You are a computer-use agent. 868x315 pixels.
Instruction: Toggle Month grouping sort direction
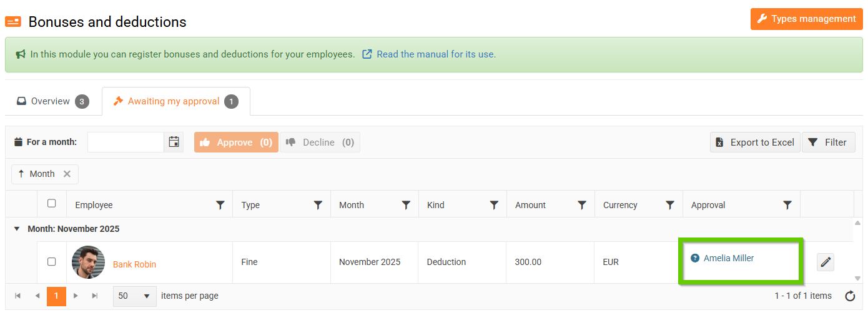pos(36,174)
